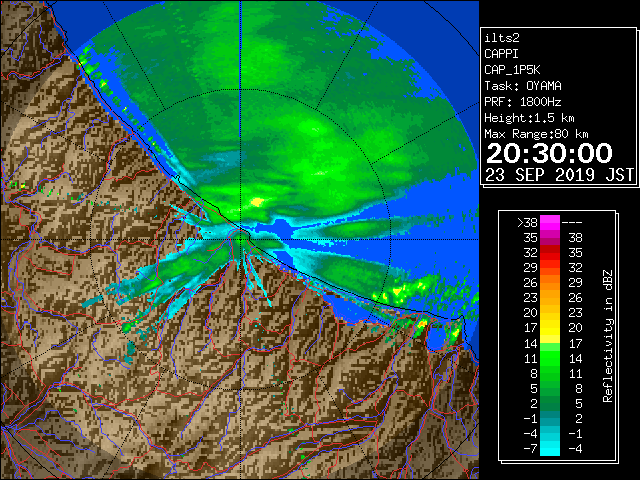Click the yellow legend swatch for 17–20 dBZ

tap(550, 328)
